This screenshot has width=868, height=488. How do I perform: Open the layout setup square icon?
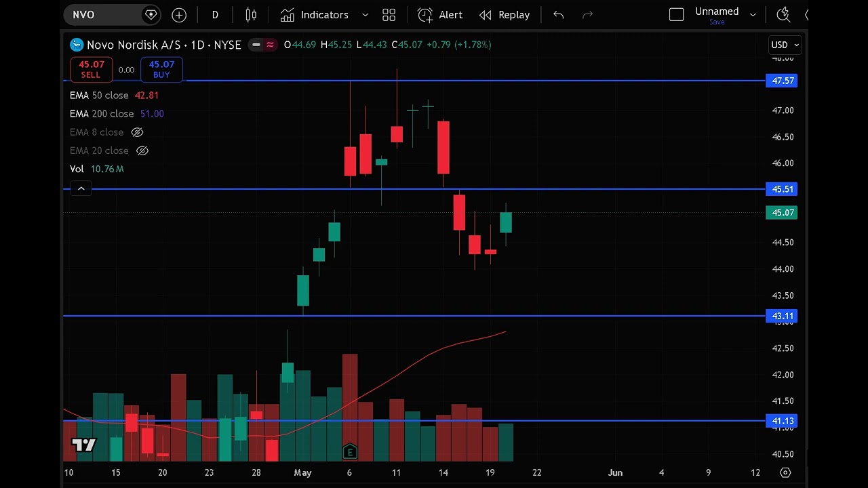(x=676, y=14)
